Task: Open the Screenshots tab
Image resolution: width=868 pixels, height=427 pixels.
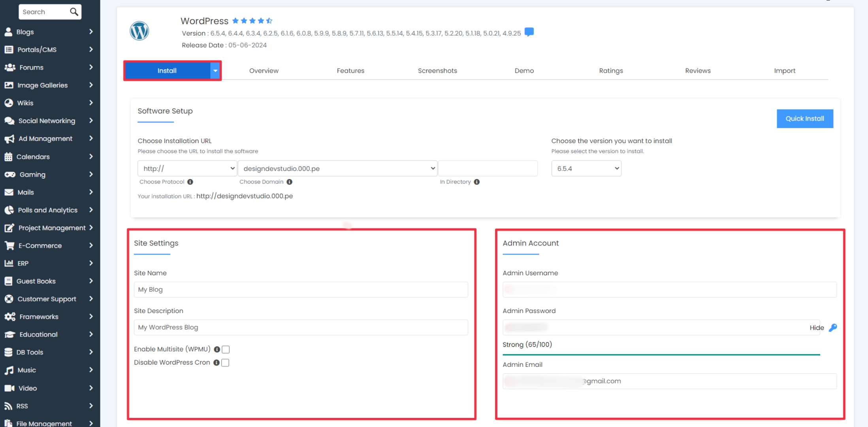Action: click(437, 71)
